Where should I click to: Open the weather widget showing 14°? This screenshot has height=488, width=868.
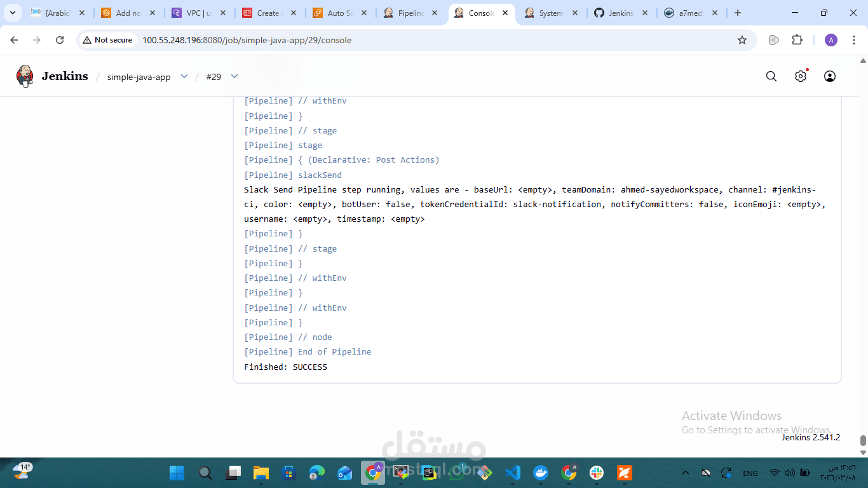coord(23,471)
